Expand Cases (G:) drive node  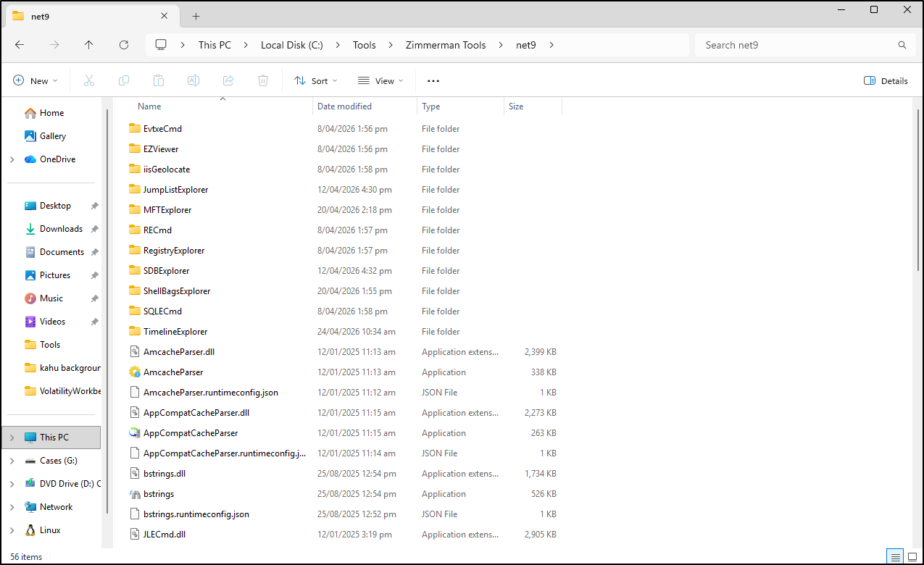point(12,461)
